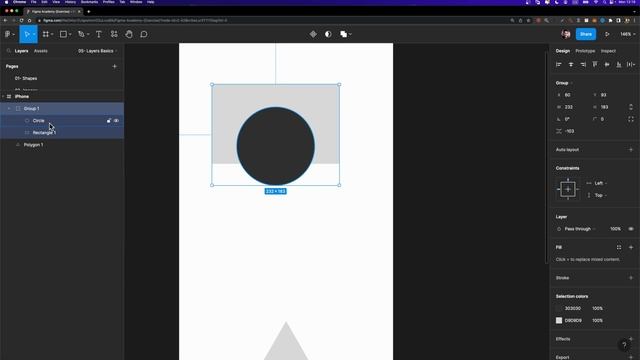Click the Create component icon

[313, 34]
